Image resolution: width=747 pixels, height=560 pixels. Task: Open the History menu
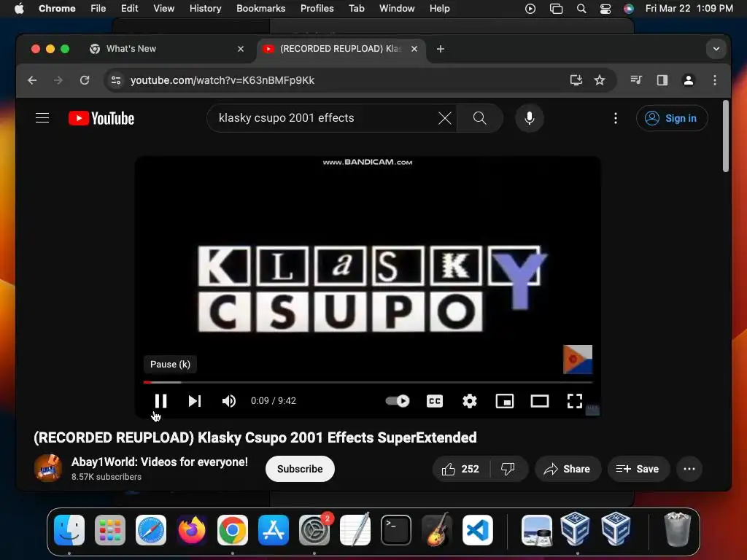click(205, 9)
